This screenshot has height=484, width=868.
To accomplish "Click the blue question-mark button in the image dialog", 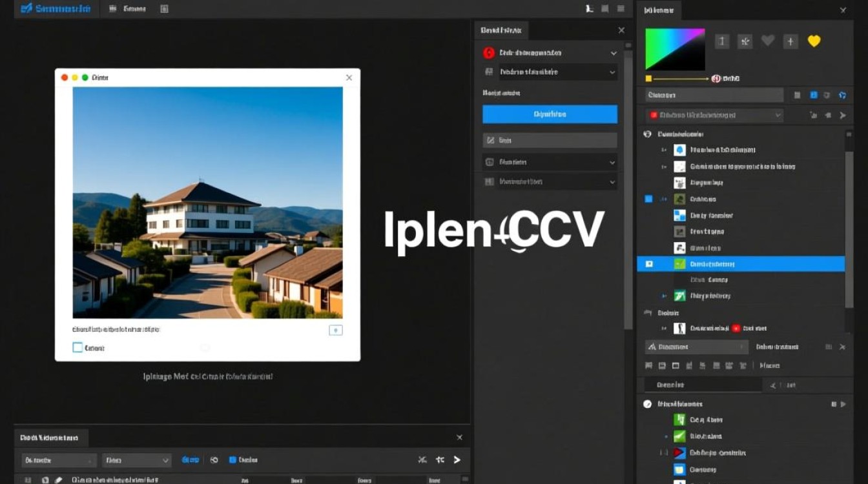I will 335,330.
